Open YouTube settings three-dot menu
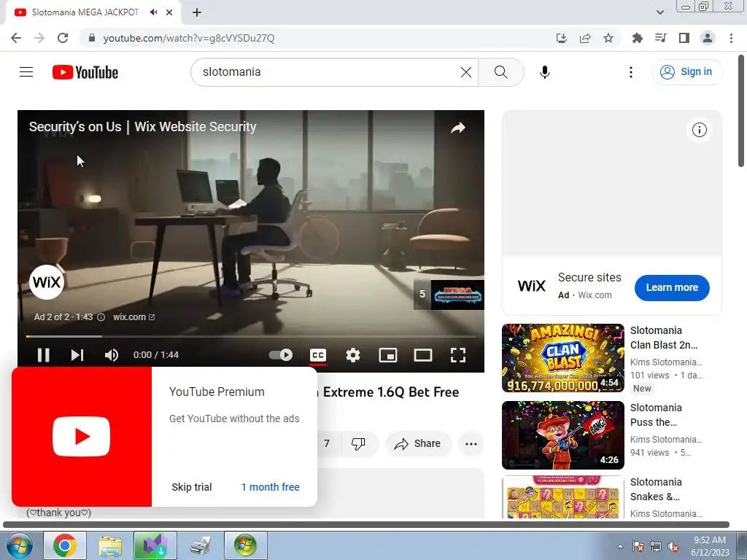This screenshot has height=560, width=747. (631, 72)
